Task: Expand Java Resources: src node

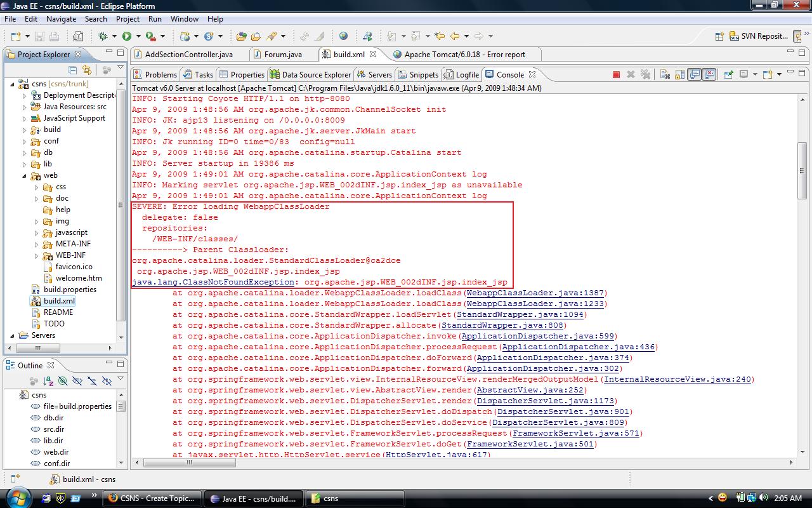Action: [x=25, y=107]
